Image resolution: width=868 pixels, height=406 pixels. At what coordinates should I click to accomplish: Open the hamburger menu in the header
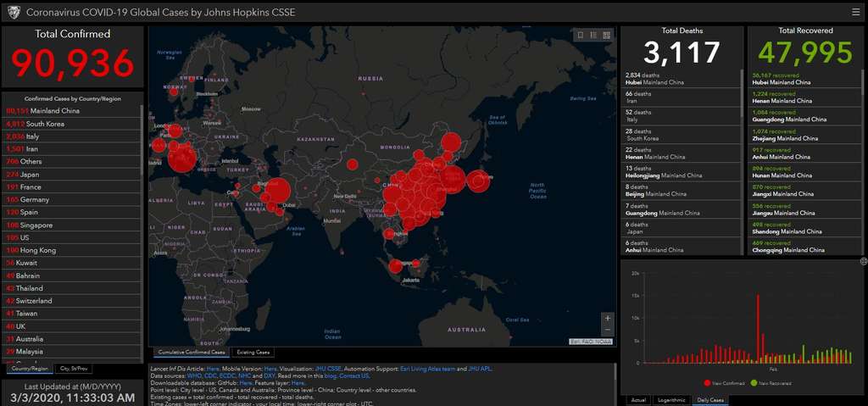click(856, 12)
